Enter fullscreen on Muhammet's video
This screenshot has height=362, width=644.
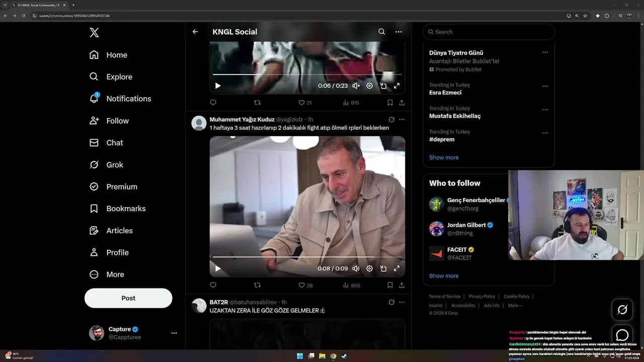click(396, 268)
